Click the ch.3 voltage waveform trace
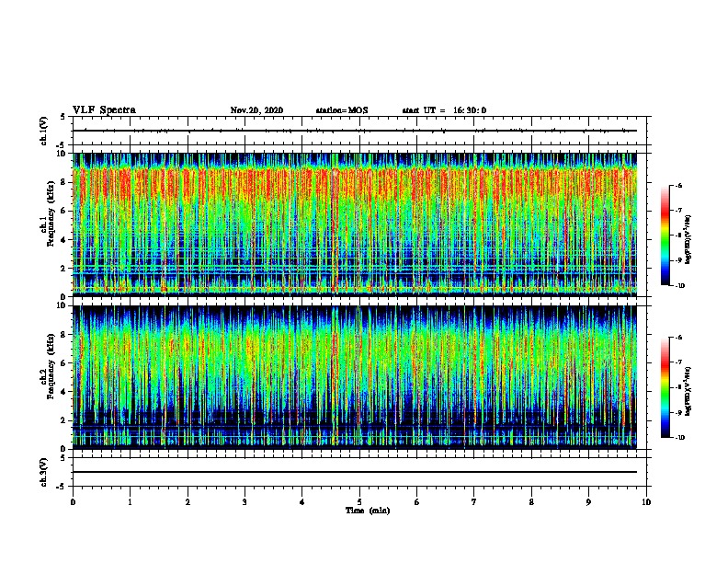728x563 pixels. pos(355,472)
